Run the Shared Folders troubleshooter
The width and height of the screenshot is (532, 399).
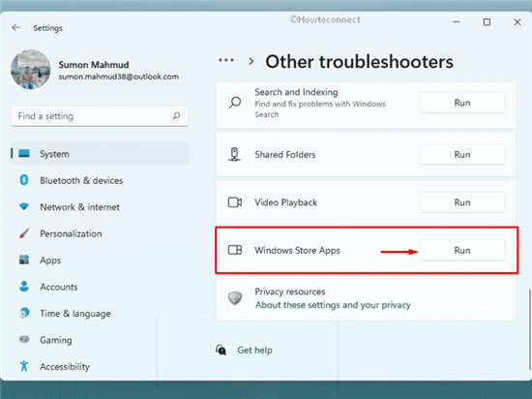click(x=461, y=155)
